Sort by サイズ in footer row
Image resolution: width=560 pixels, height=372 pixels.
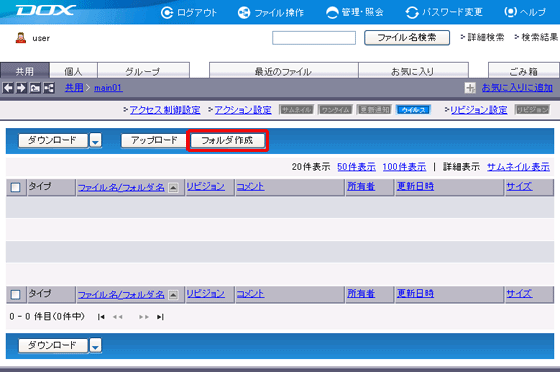pyautogui.click(x=519, y=294)
